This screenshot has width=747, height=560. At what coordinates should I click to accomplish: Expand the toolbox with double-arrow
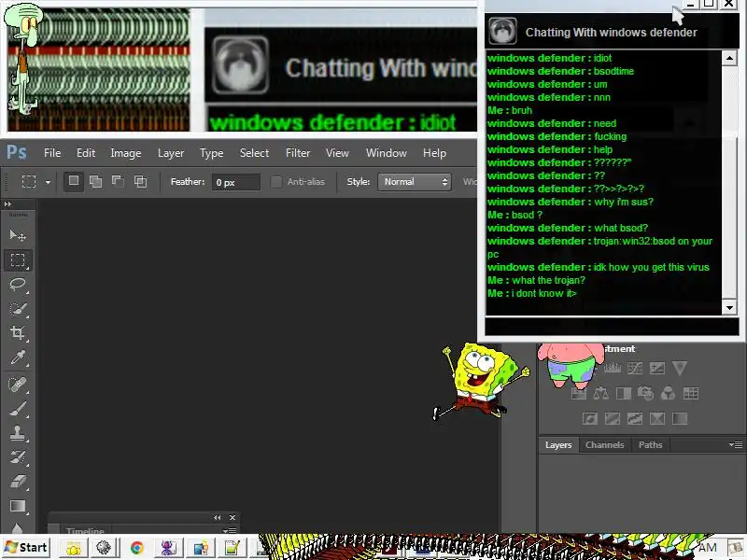click(7, 203)
